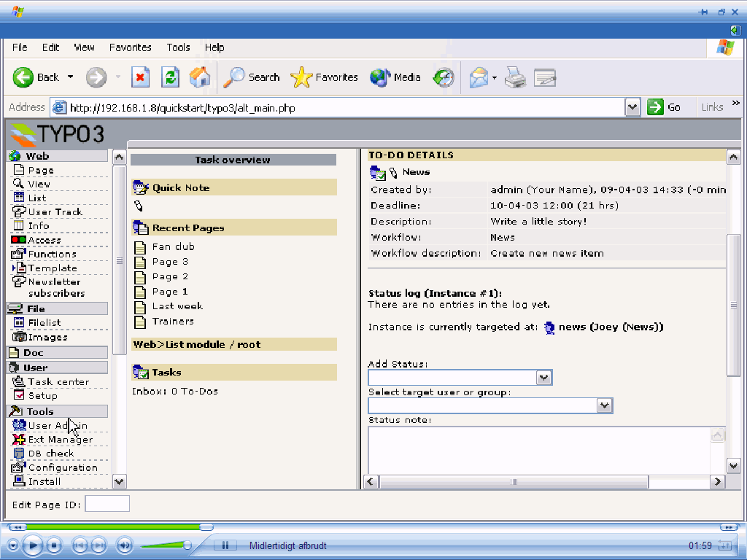The image size is (747, 560).
Task: Open the browser History button
Action: [x=444, y=77]
